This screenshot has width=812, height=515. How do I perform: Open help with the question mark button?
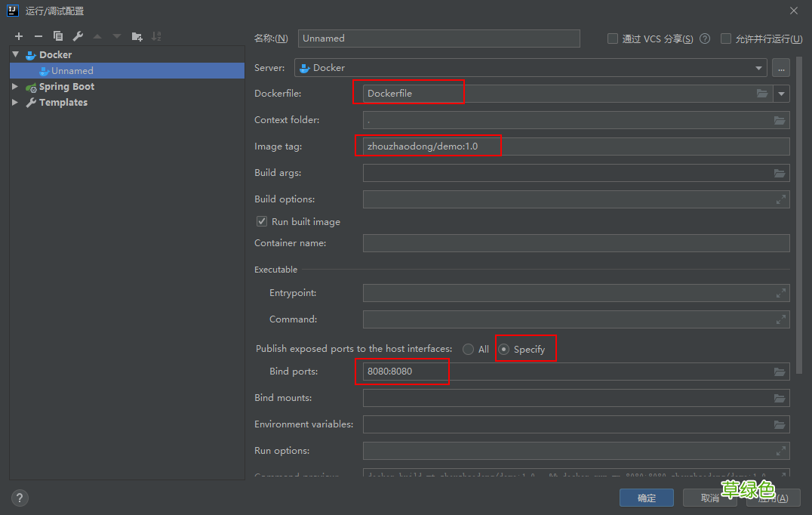click(x=20, y=498)
